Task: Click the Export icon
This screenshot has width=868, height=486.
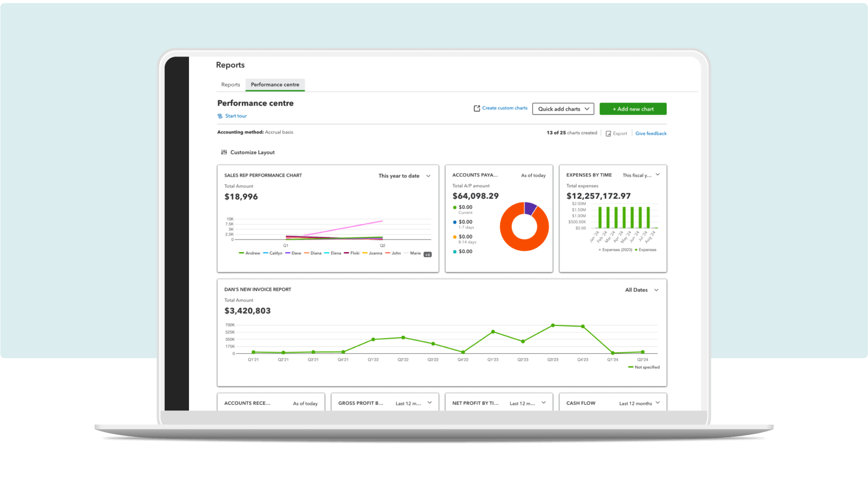Action: pyautogui.click(x=608, y=134)
